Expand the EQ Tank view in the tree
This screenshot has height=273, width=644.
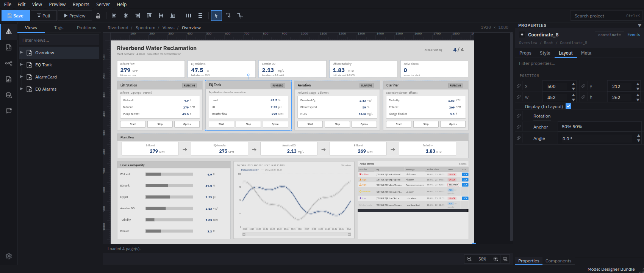tap(22, 64)
